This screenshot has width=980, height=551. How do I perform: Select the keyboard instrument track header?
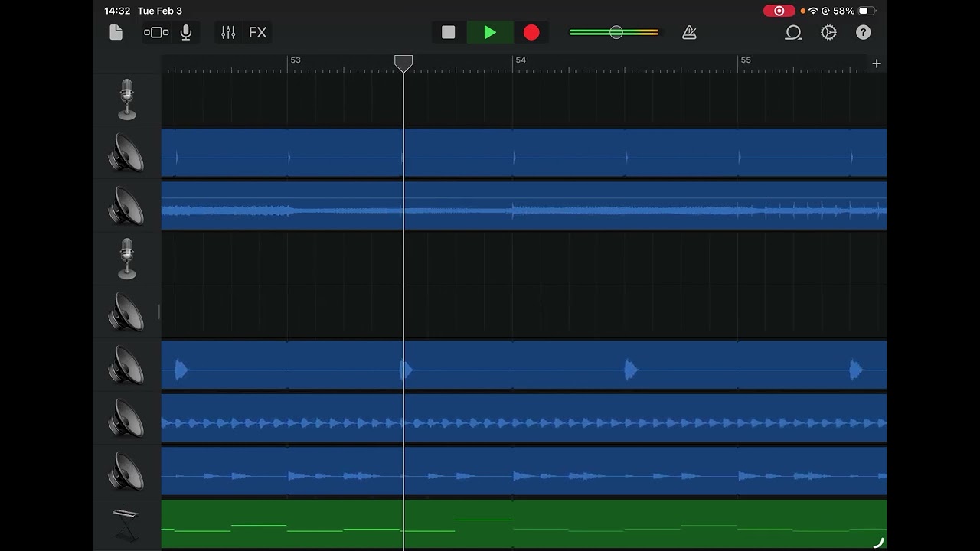[x=127, y=524]
